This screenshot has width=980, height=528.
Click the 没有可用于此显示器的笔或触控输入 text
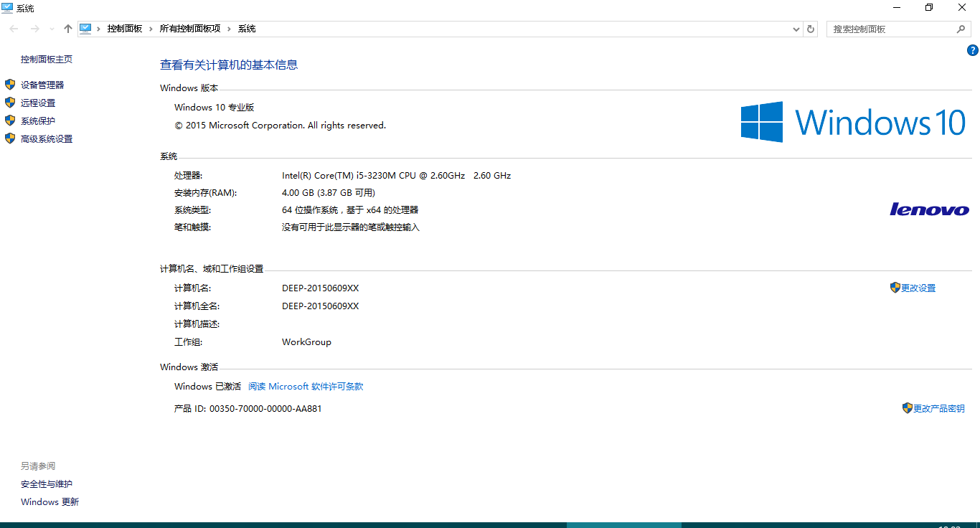coord(351,227)
